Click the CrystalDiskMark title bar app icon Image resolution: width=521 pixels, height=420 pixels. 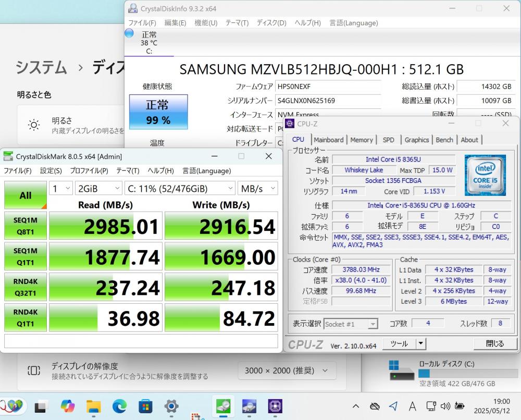(x=8, y=156)
